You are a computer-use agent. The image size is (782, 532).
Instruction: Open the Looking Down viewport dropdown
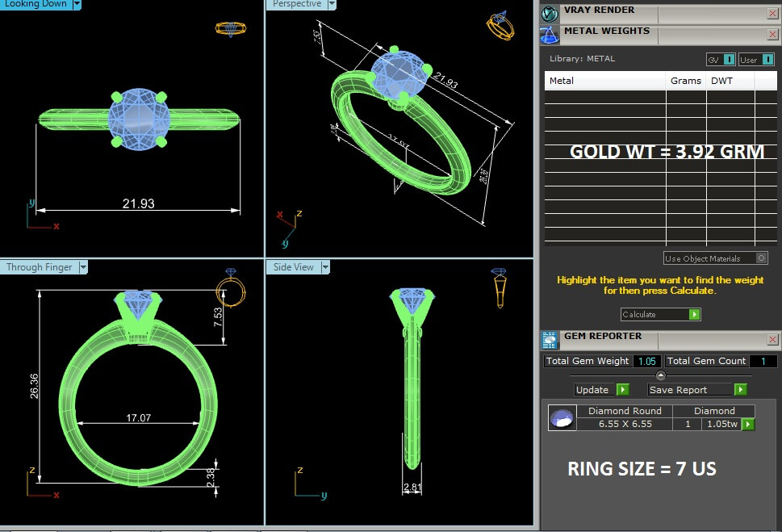pos(77,4)
